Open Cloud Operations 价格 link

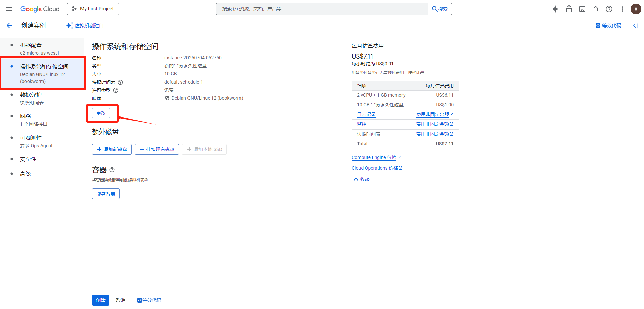(377, 168)
